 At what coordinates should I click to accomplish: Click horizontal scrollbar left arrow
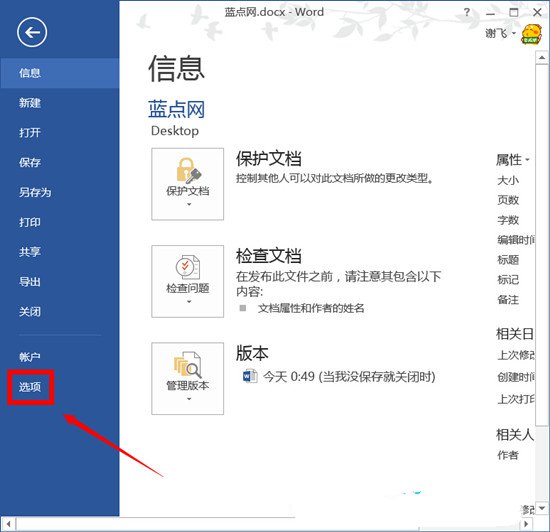(x=8, y=525)
